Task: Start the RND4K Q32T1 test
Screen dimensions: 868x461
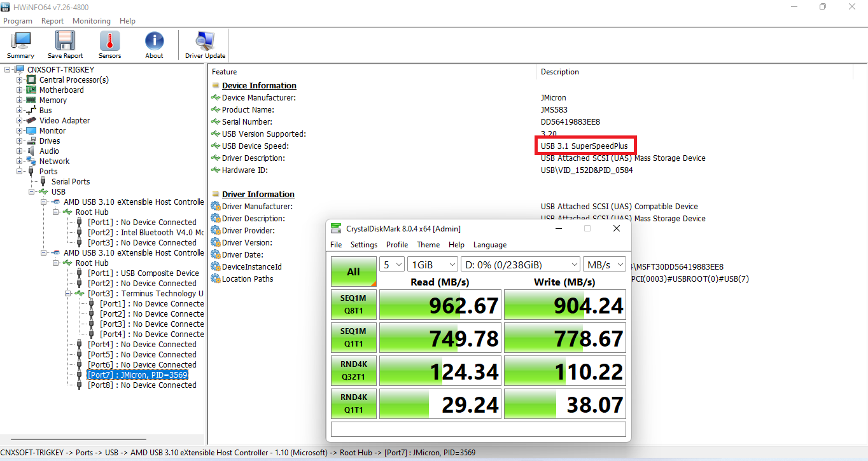Action: (x=353, y=371)
